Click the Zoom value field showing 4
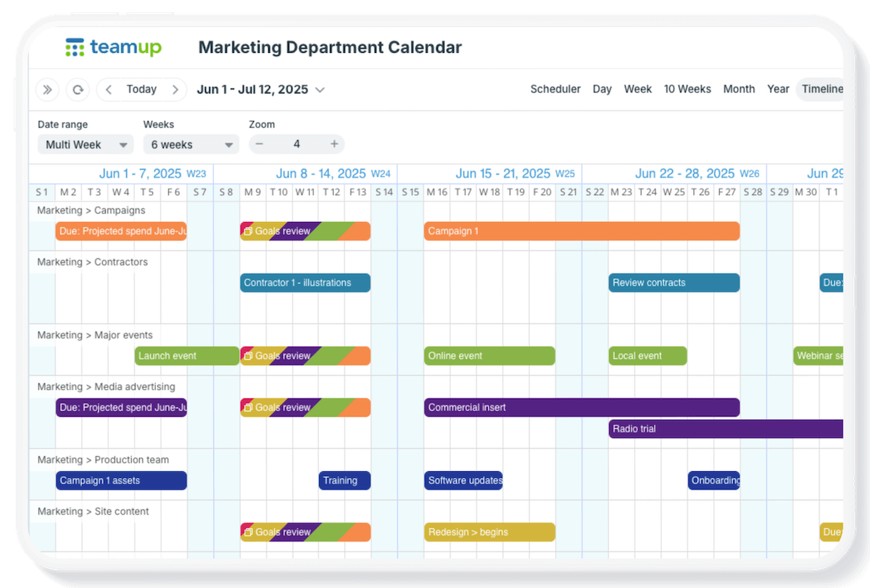870x588 pixels. pyautogui.click(x=297, y=144)
